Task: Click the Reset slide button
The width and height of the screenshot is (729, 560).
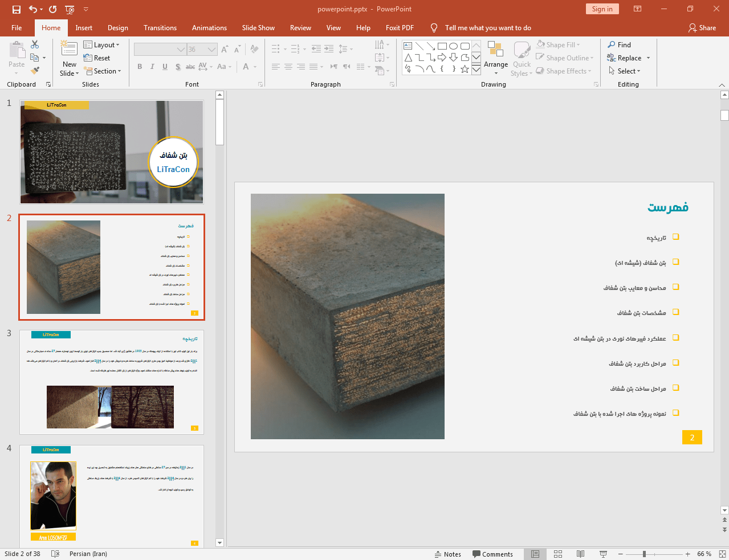Action: (97, 58)
